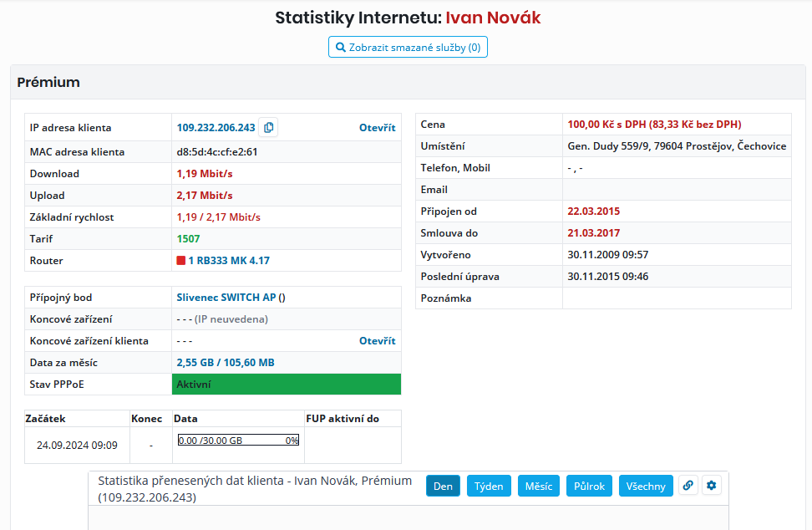Click the FUP data usage progress bar
The width and height of the screenshot is (812, 530).
238,441
